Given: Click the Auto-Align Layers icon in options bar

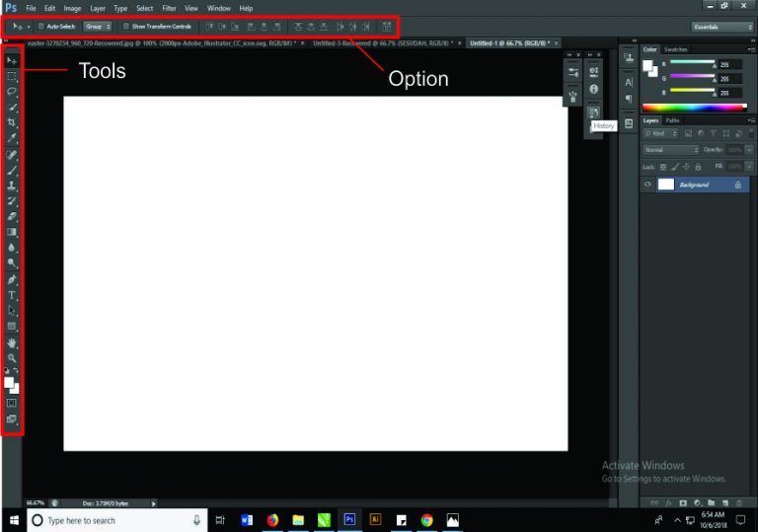Looking at the screenshot, I should coord(387,27).
